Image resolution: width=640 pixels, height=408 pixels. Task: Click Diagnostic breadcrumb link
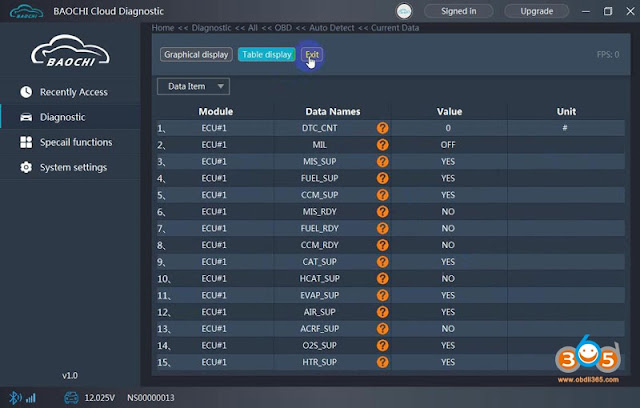[211, 28]
